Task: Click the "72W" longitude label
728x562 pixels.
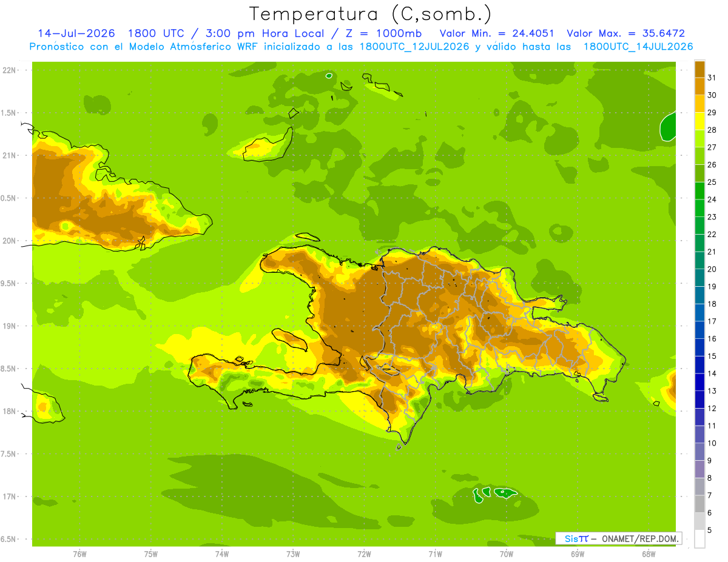Action: pyautogui.click(x=364, y=554)
